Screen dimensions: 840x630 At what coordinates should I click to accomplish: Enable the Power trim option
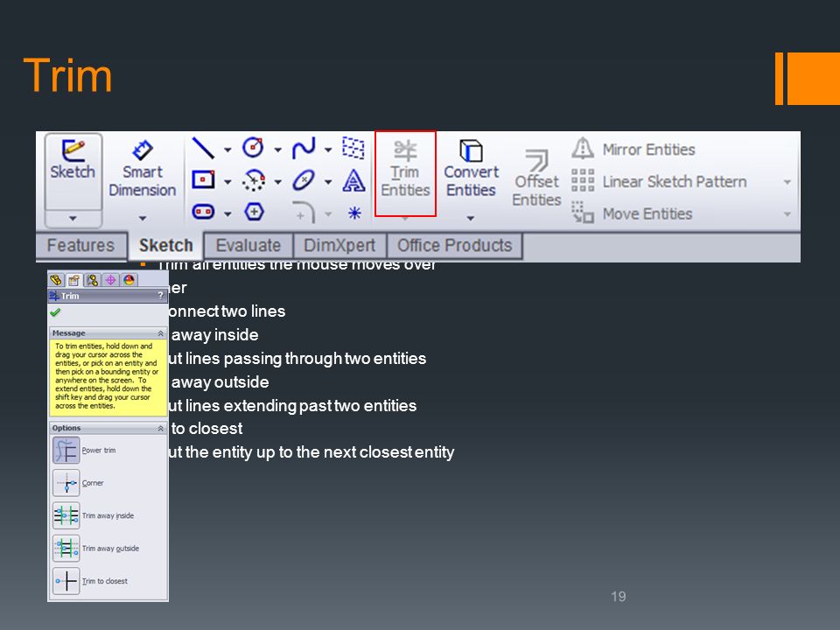pos(66,450)
